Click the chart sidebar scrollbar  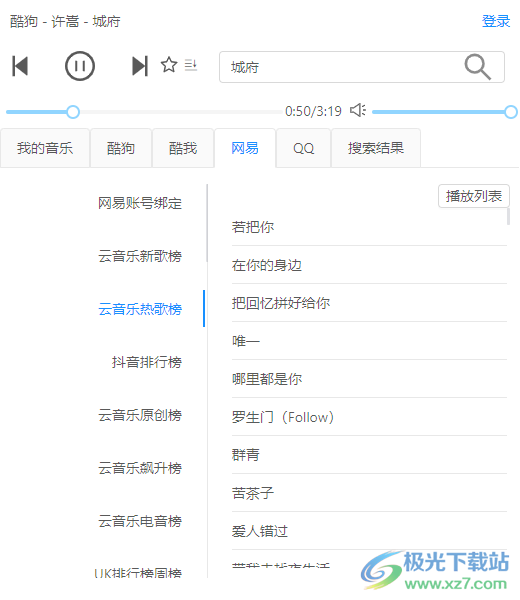(x=207, y=223)
